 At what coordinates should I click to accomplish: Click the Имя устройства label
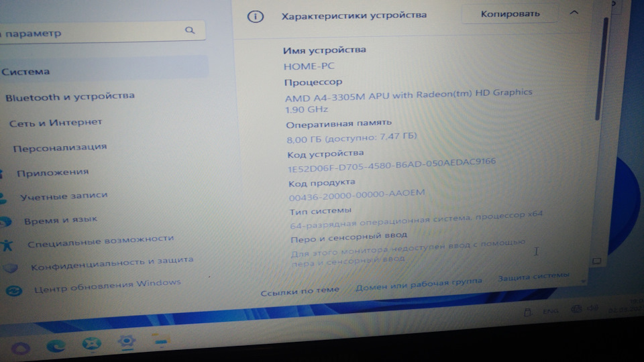click(x=324, y=50)
